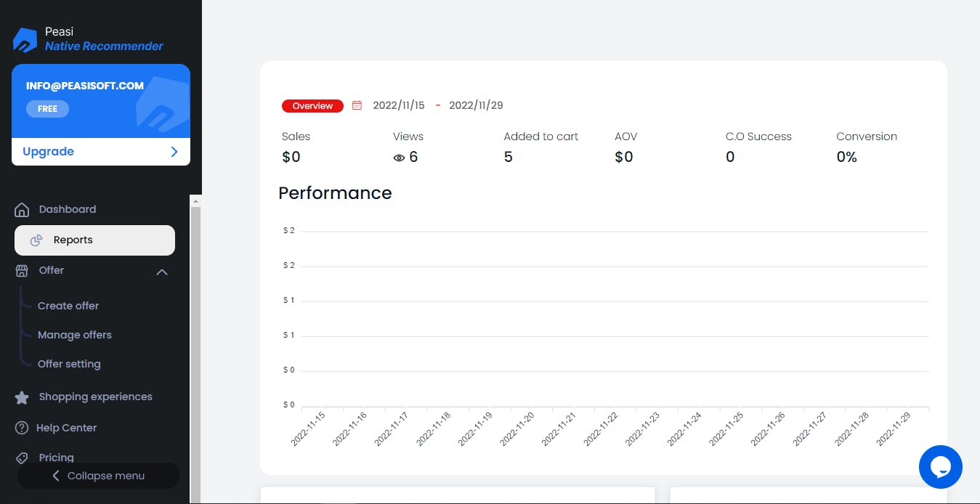Click the Shopping experiences star icon
Viewport: 980px width, 504px height.
pyautogui.click(x=22, y=397)
